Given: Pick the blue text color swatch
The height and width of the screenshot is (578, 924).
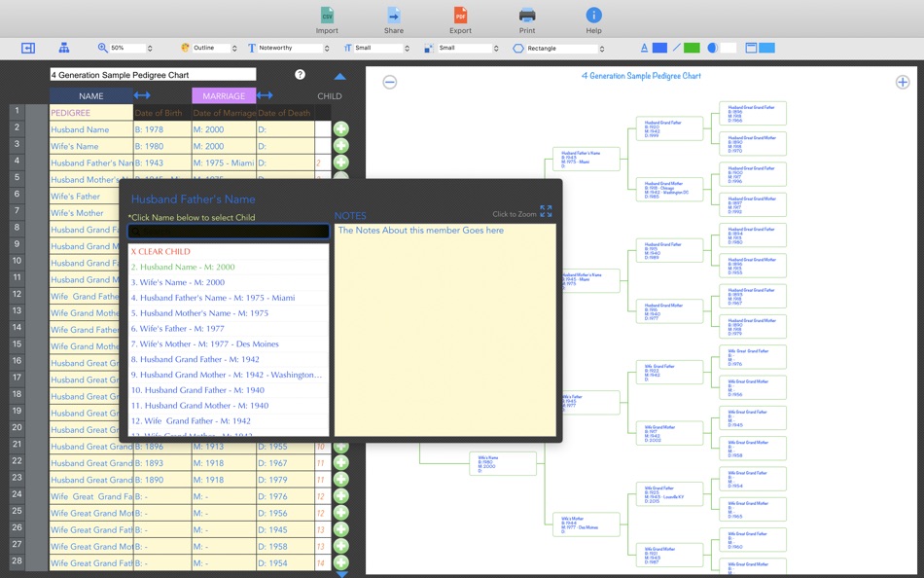Looking at the screenshot, I should (x=660, y=48).
